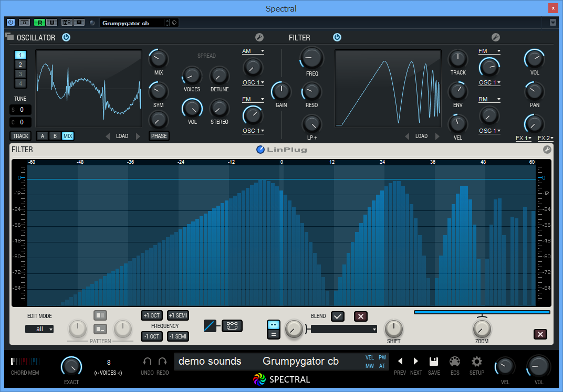Click the filter FREQ knob

pos(311,58)
